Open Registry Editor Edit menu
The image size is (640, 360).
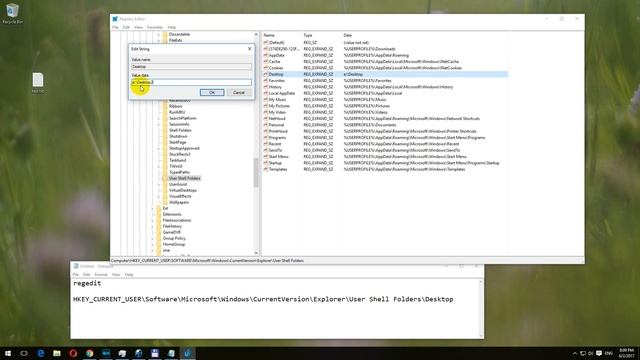126,27
